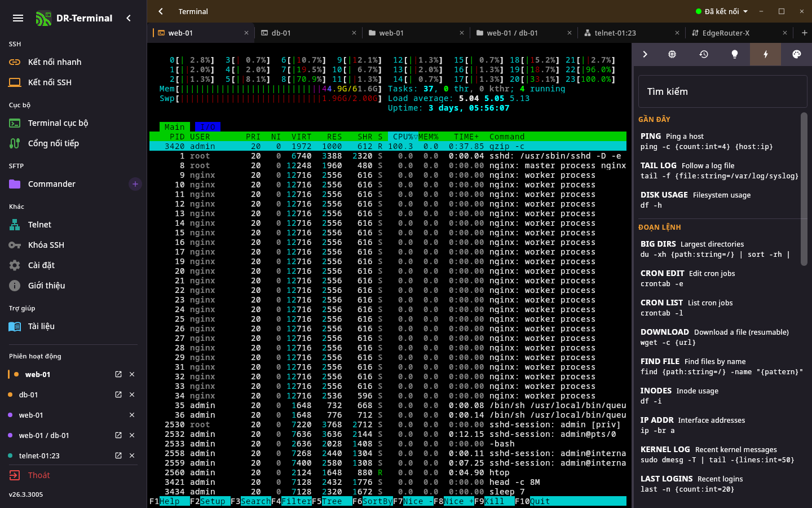The image size is (812, 508).
Task: Switch to the db-01 tab
Action: [x=308, y=33]
